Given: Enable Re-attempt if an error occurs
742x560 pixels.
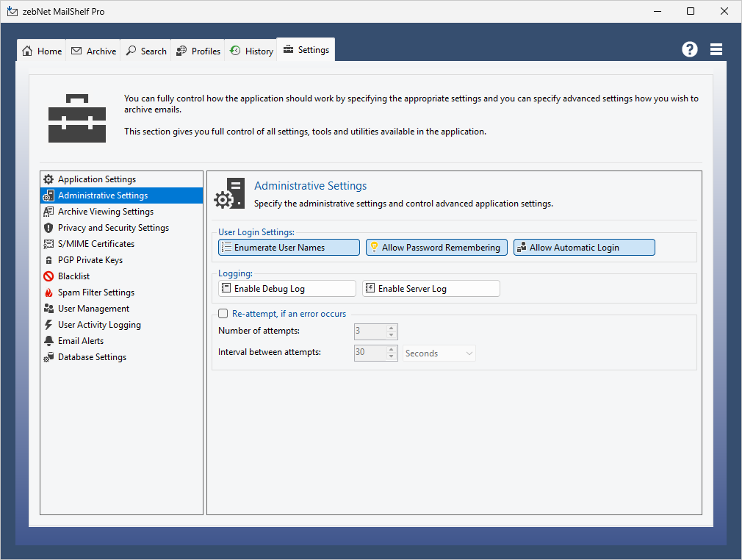Looking at the screenshot, I should coord(223,314).
